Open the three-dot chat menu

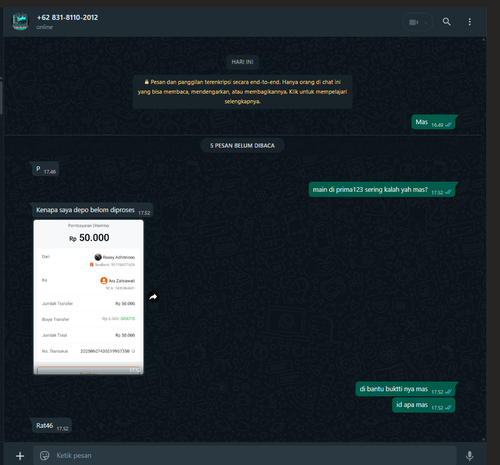click(469, 22)
